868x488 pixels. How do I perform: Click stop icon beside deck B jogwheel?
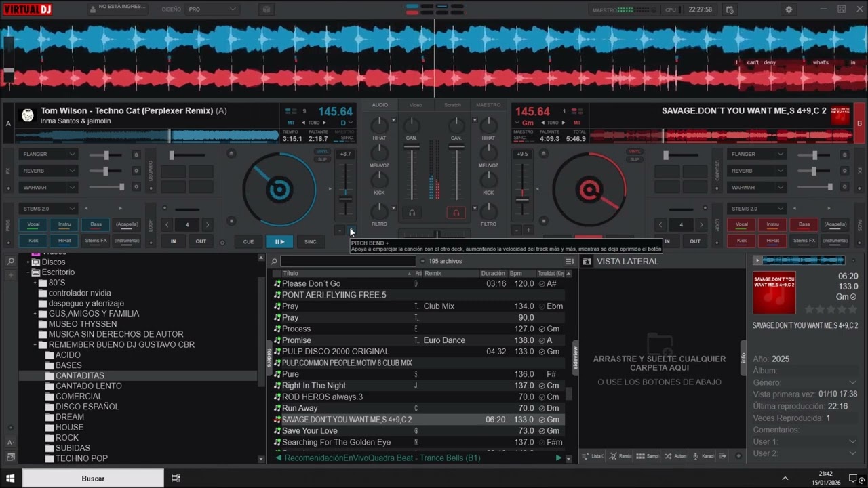tap(543, 221)
